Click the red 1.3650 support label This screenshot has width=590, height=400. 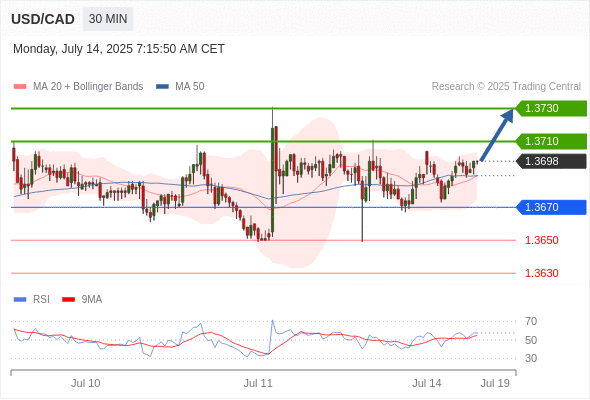[542, 240]
